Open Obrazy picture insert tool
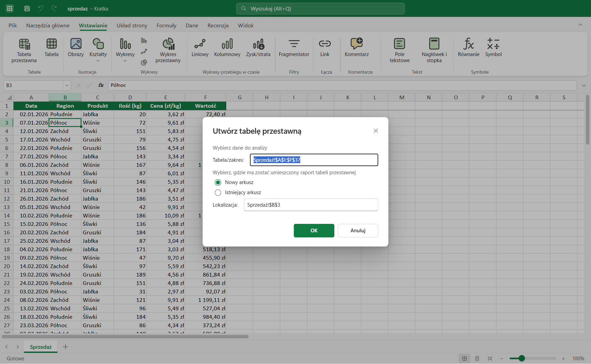The width and height of the screenshot is (591, 364). coord(76,48)
